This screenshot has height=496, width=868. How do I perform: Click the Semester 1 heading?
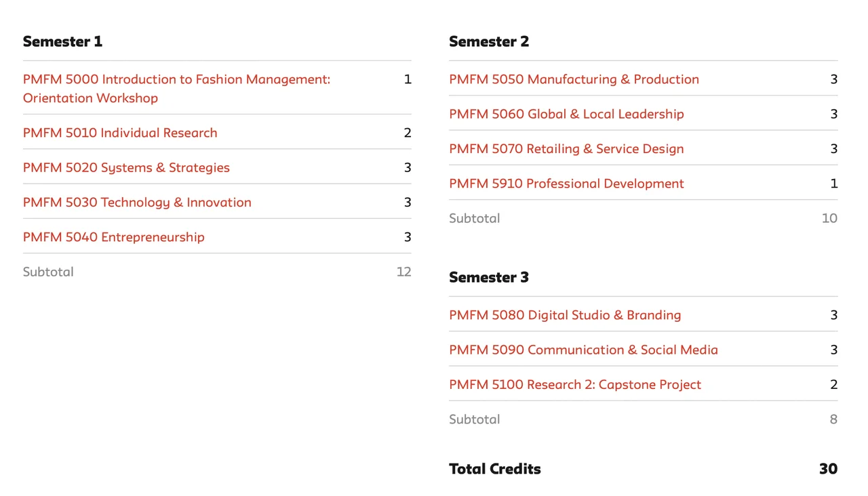pyautogui.click(x=62, y=42)
